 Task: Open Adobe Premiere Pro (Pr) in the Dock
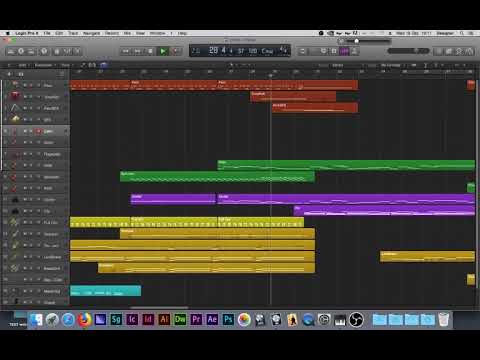coord(196,320)
